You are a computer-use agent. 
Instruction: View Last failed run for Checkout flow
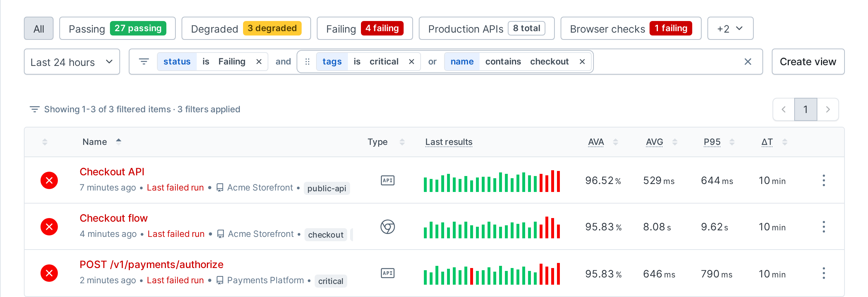tap(176, 234)
